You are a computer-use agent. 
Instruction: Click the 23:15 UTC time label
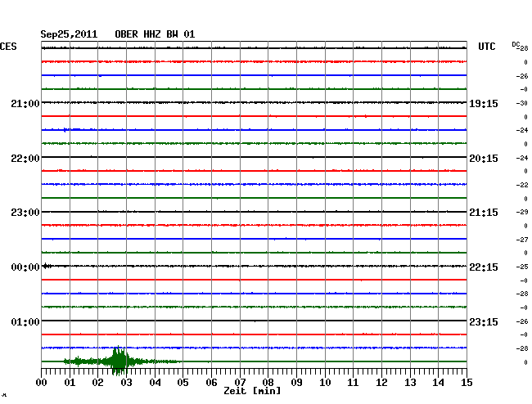(484, 321)
